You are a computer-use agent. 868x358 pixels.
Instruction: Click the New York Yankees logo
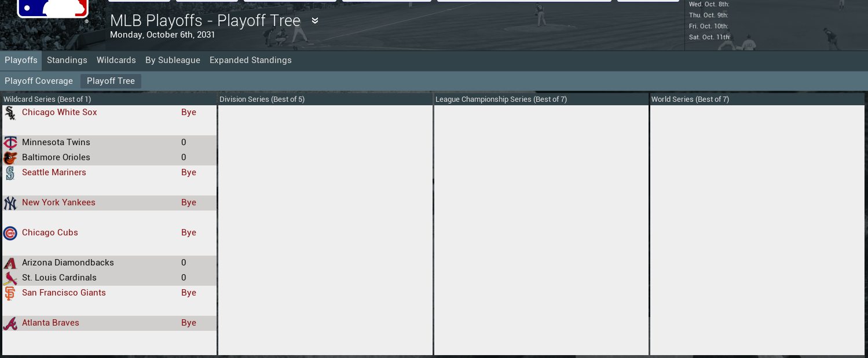tap(10, 203)
